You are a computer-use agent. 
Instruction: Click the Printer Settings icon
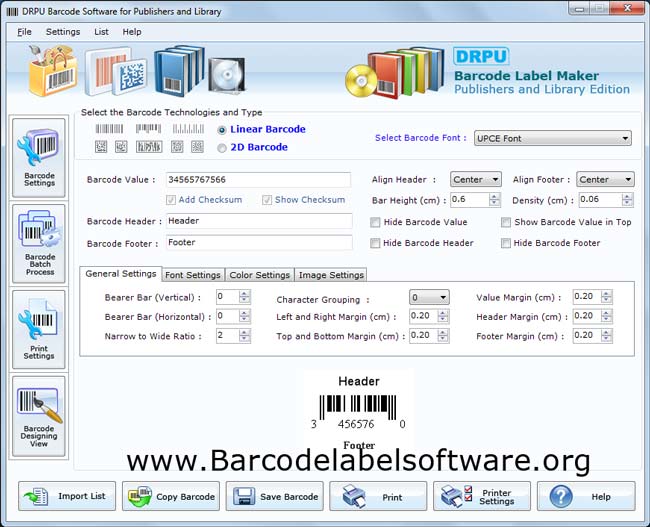456,496
